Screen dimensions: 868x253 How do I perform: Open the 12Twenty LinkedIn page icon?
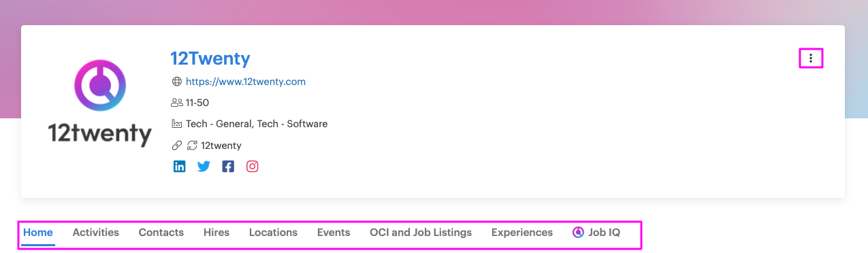coord(179,167)
